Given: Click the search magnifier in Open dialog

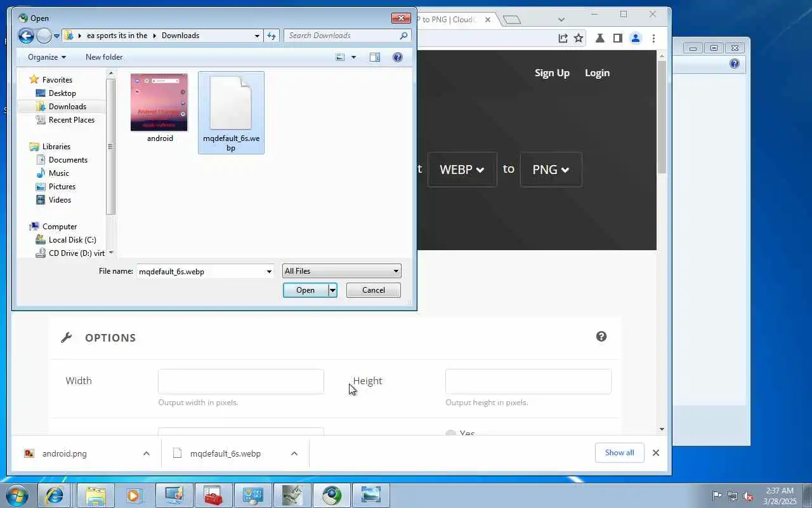Looking at the screenshot, I should [x=403, y=36].
